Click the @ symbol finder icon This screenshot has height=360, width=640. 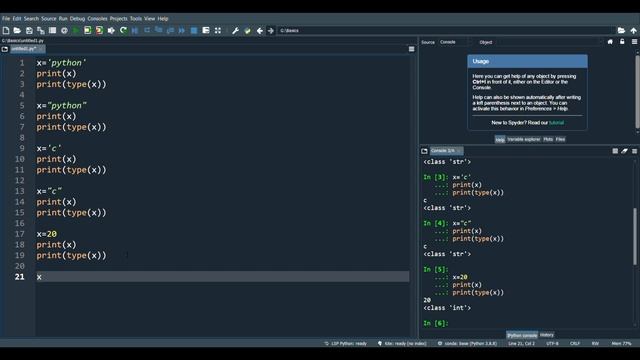click(64, 31)
